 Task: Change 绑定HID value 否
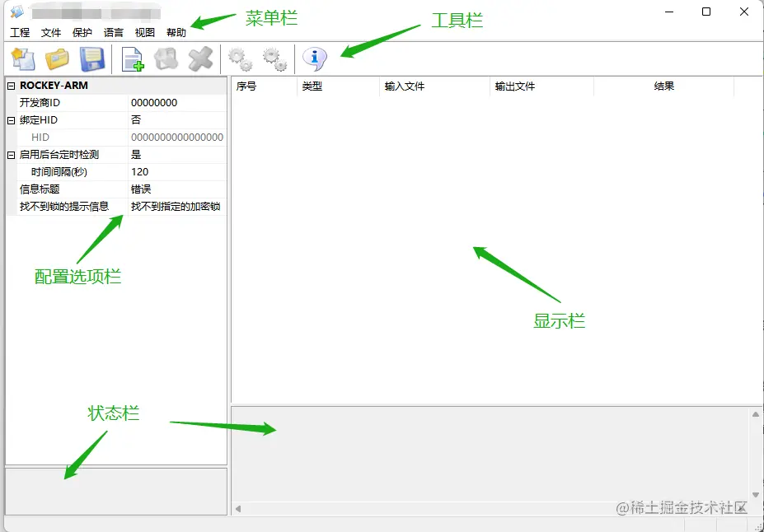177,120
